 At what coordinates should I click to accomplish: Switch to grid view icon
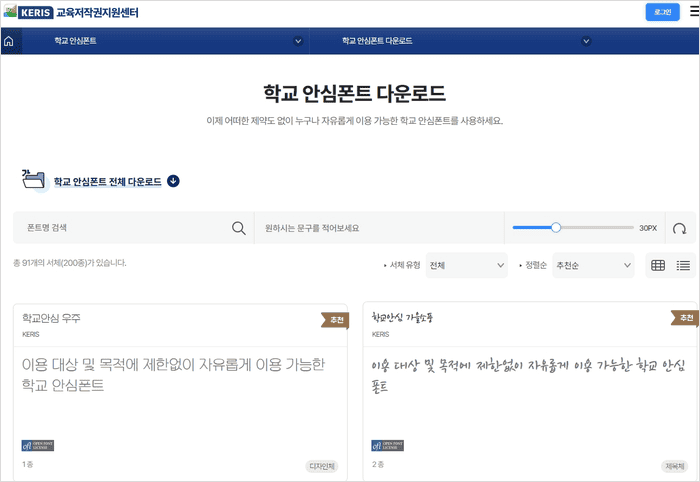[658, 265]
